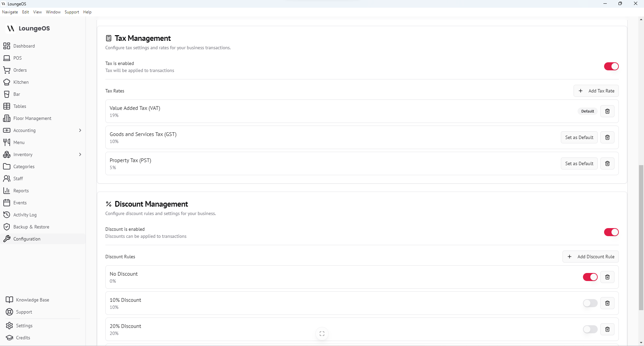Screen dimensions: 644x346
Task: Delete the Value Added Tax (VAT) rate
Action: (607, 111)
